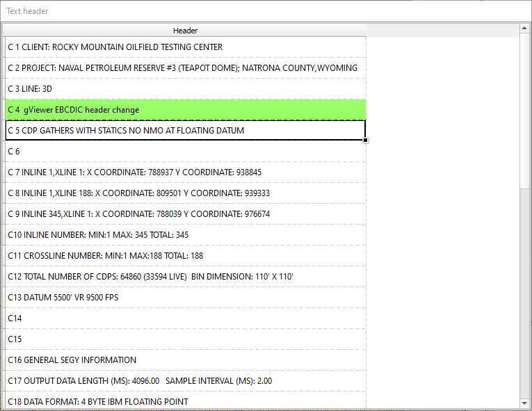Select the highlighted "C 4 gViewer EBCDIC header change" row
The height and width of the screenshot is (411, 532).
point(186,110)
